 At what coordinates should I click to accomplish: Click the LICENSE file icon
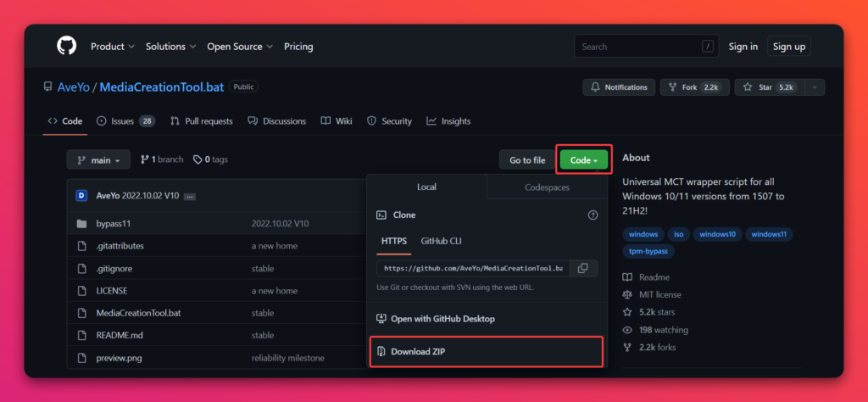pyautogui.click(x=82, y=291)
